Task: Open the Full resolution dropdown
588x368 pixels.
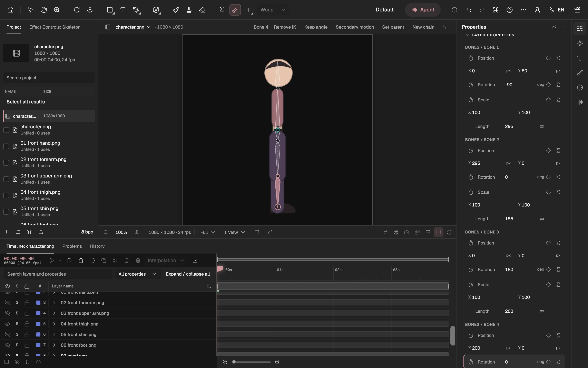Action: (207, 232)
